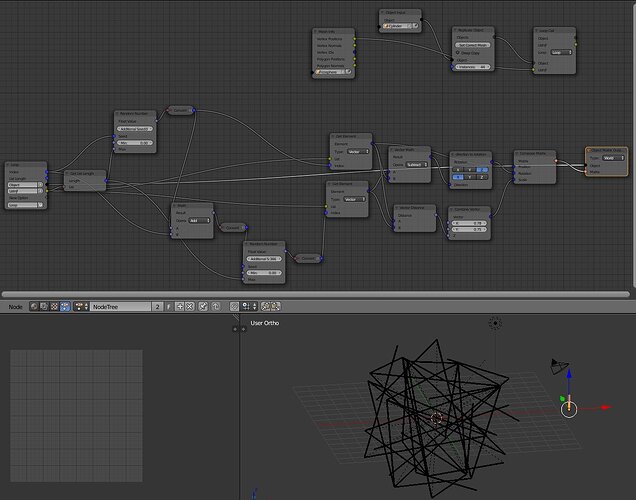
Task: Click the white manipulator center circle
Action: pyautogui.click(x=569, y=409)
